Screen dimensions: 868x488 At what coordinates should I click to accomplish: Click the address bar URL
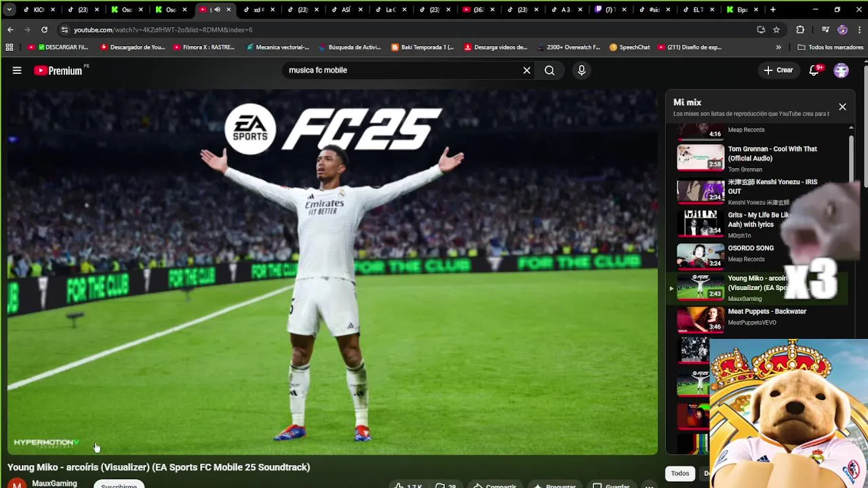coord(163,30)
